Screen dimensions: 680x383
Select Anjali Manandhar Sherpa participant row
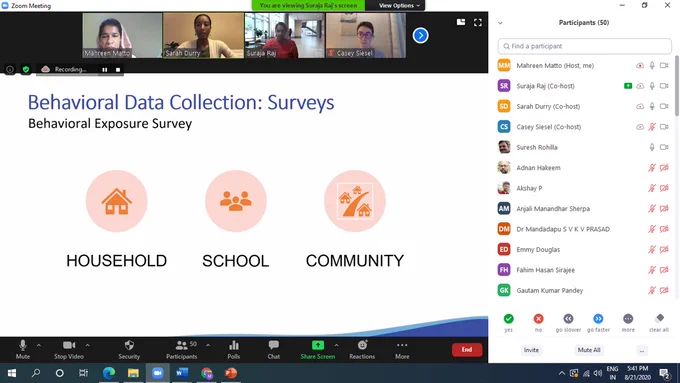pyautogui.click(x=584, y=209)
